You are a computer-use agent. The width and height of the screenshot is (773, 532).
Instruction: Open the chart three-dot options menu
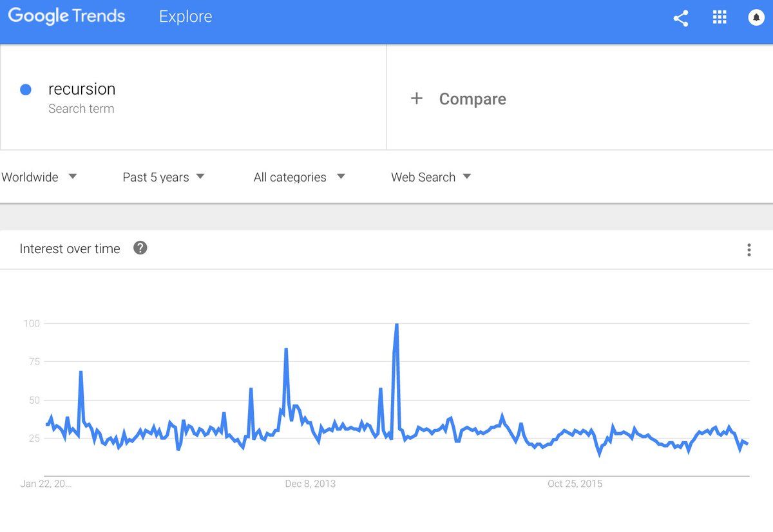(749, 250)
